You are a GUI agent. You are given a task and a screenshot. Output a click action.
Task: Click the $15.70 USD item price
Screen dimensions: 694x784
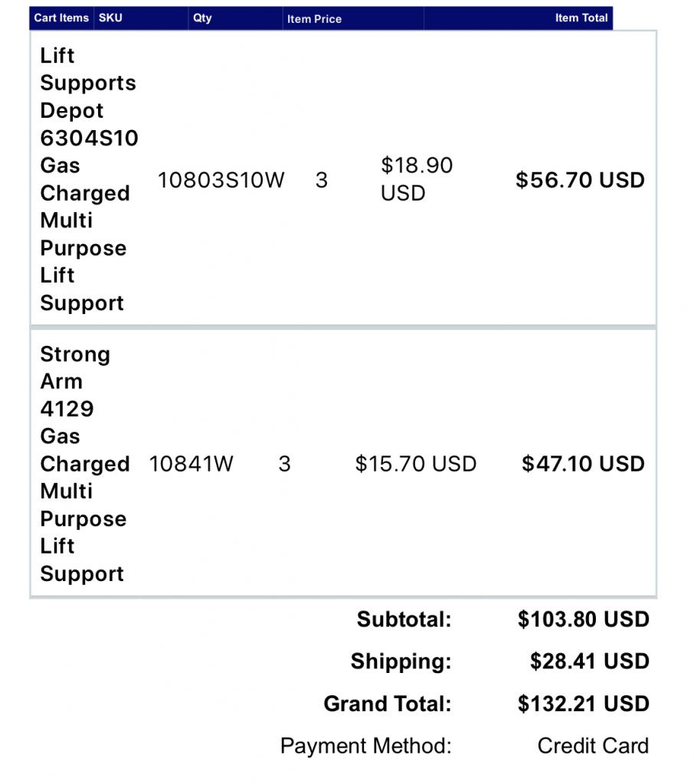pos(415,464)
